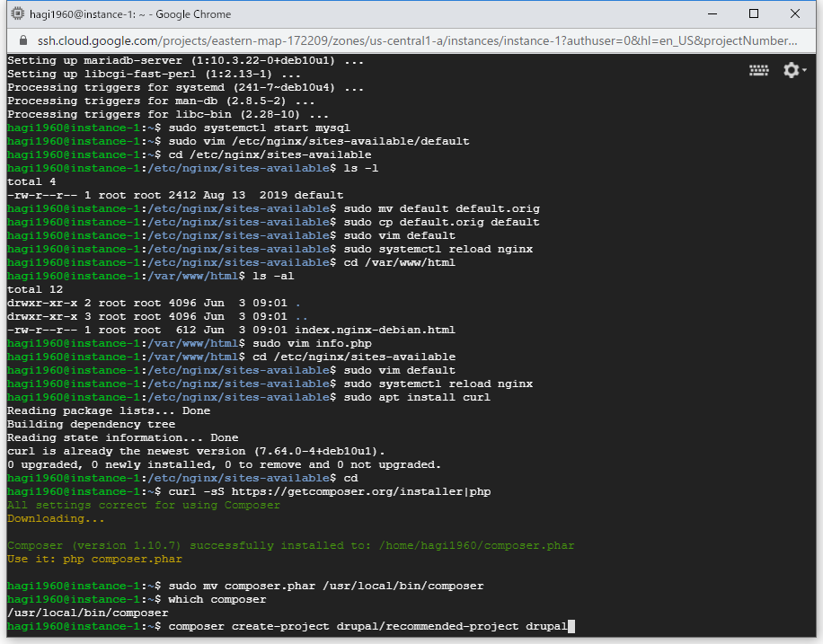
Task: Minimize the Chrome SSH window
Action: (712, 14)
